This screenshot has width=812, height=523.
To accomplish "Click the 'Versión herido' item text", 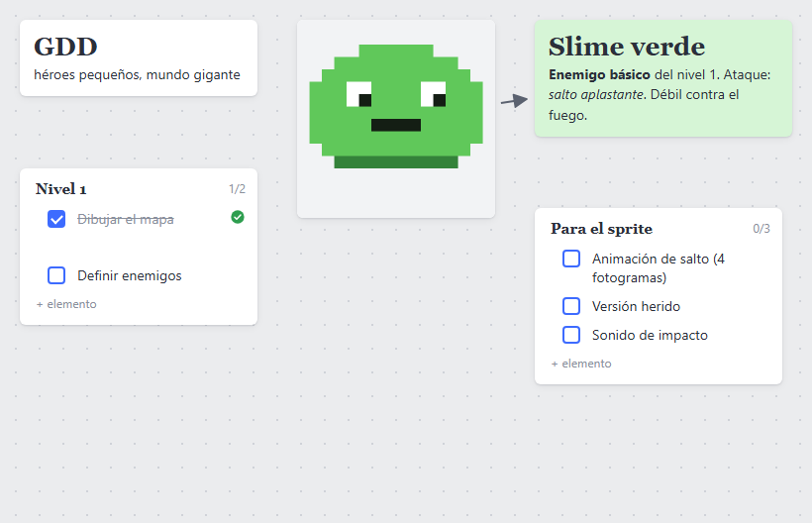I will (x=636, y=306).
